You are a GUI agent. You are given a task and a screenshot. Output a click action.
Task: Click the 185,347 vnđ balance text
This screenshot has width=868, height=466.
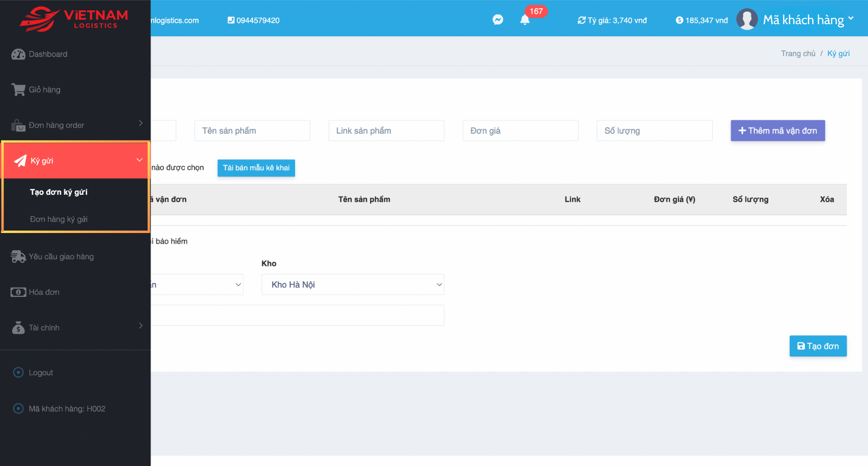point(706,20)
